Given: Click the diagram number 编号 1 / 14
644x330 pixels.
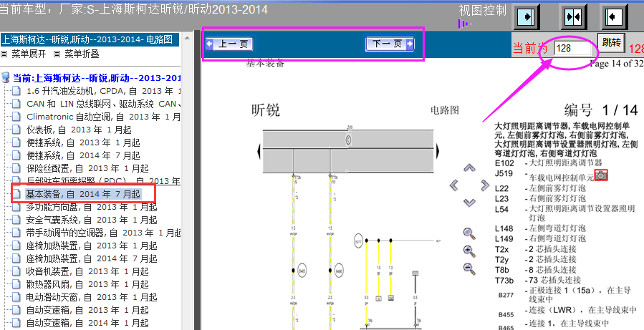Looking at the screenshot, I should point(601,110).
